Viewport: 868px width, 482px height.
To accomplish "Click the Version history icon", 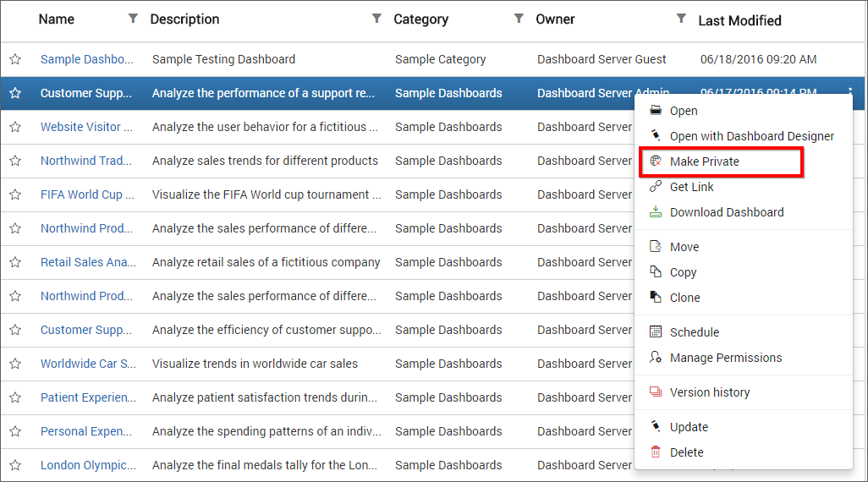I will tap(656, 392).
